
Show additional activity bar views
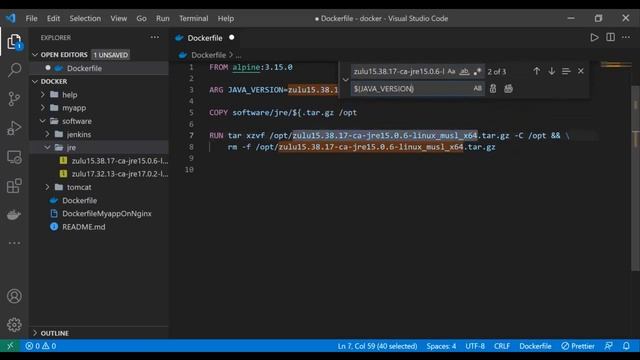14,243
